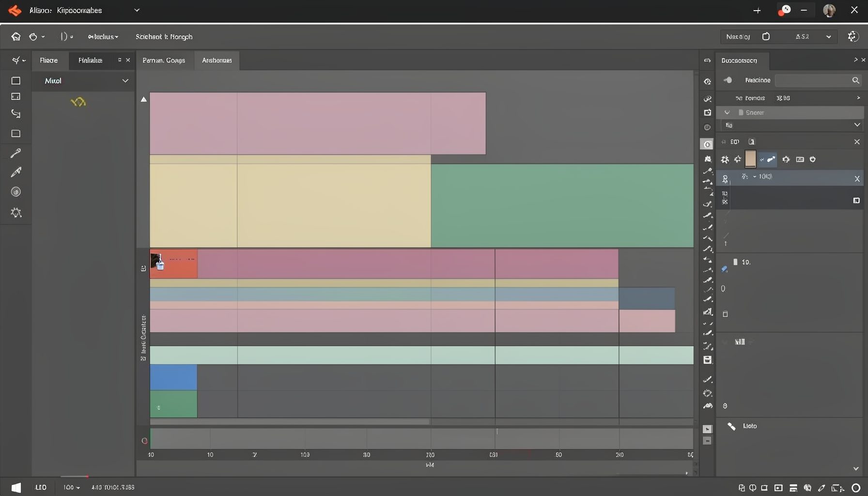Viewport: 868px width, 496px height.
Task: Click the red notification icon in title bar
Action: tap(784, 10)
